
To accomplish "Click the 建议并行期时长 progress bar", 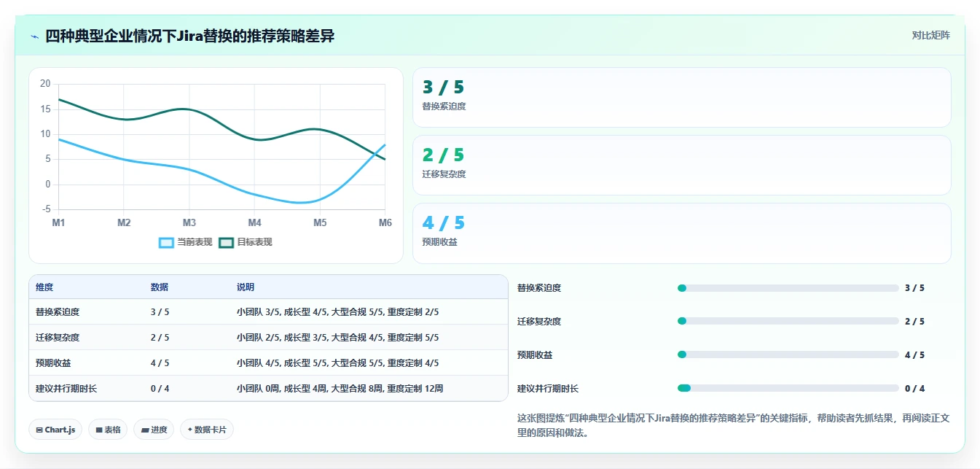I will [x=788, y=388].
